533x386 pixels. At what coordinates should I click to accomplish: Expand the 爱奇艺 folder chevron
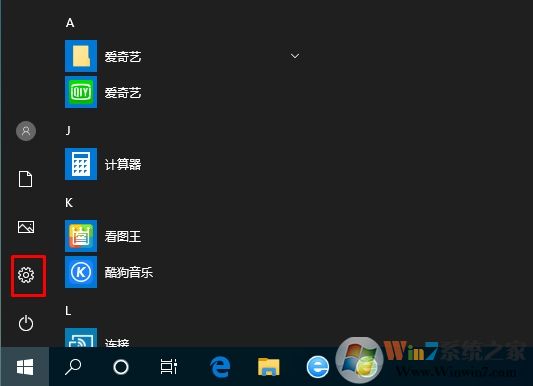click(x=295, y=56)
